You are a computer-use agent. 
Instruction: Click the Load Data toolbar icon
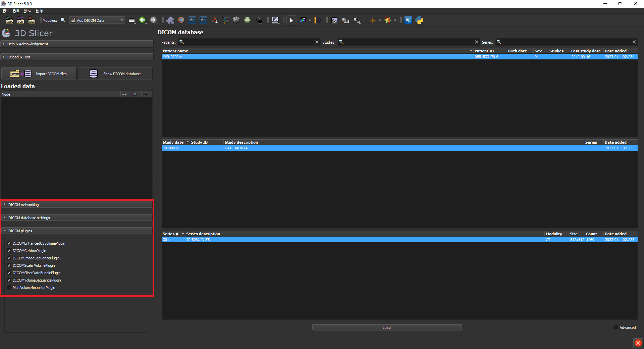9,20
